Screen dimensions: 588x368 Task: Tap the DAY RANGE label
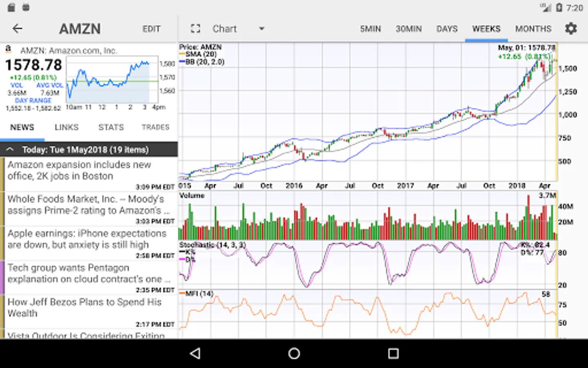click(x=33, y=100)
